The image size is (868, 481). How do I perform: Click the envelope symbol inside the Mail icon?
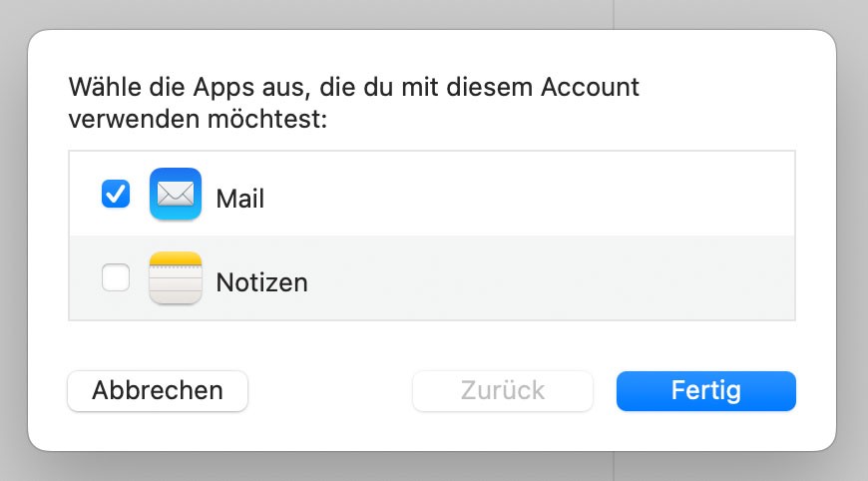click(175, 192)
